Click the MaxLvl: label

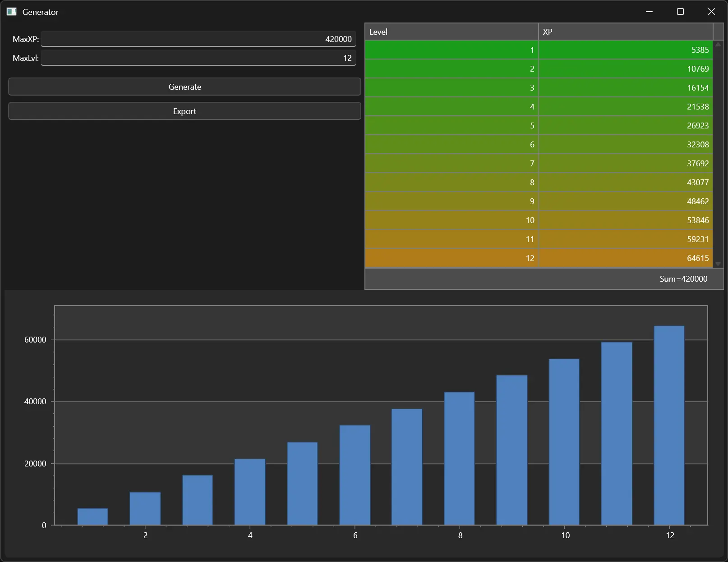pyautogui.click(x=26, y=58)
